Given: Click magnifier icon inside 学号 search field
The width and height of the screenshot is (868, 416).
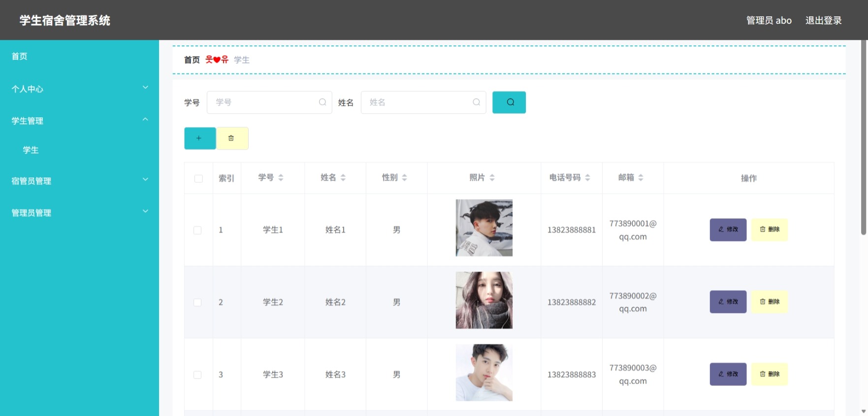Looking at the screenshot, I should [322, 102].
